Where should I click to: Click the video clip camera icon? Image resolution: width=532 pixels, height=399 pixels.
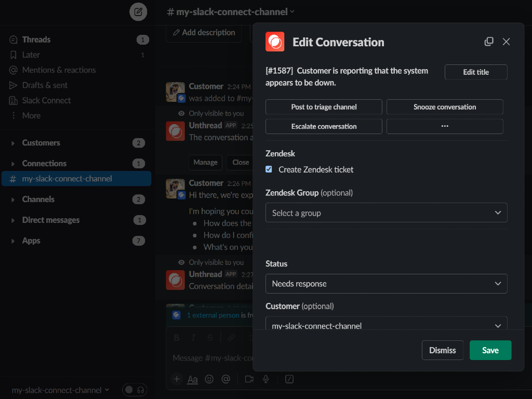coord(249,379)
